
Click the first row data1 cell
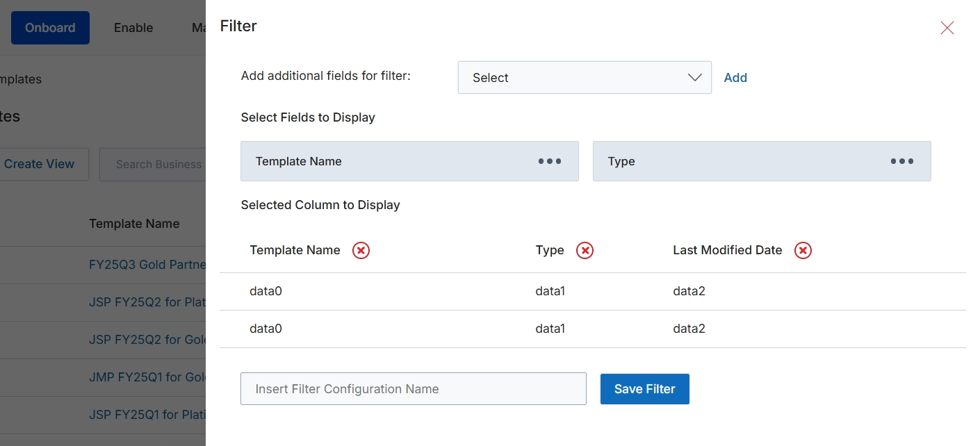[550, 291]
